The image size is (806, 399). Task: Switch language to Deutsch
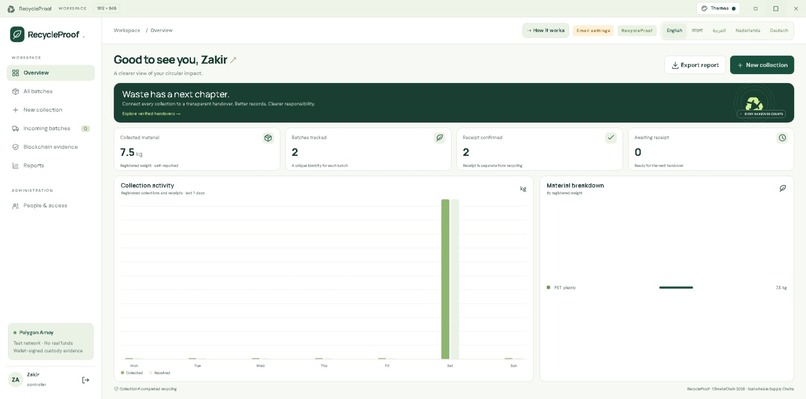tap(778, 30)
